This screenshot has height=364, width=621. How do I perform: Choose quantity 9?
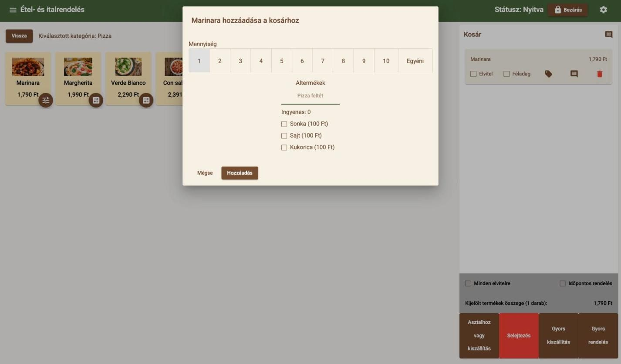point(364,61)
